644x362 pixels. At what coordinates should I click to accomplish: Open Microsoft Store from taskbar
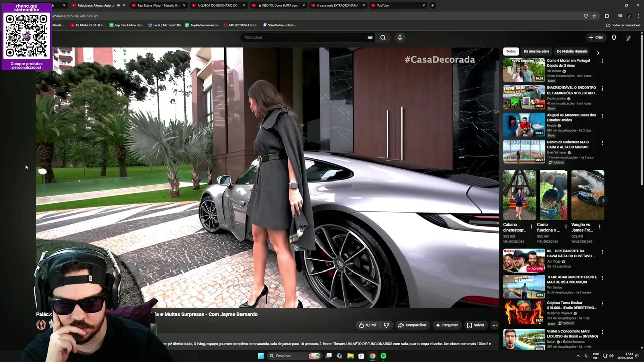tap(361, 356)
